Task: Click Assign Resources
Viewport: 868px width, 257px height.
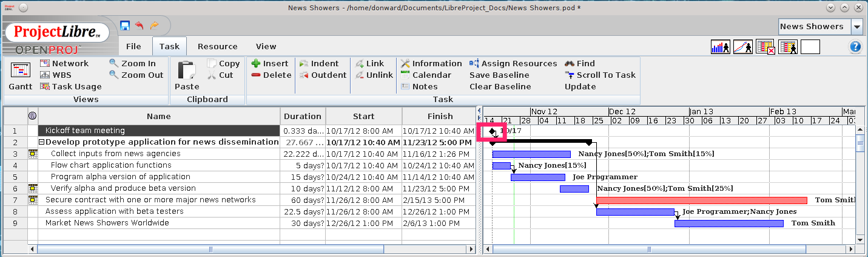Action: [x=513, y=63]
